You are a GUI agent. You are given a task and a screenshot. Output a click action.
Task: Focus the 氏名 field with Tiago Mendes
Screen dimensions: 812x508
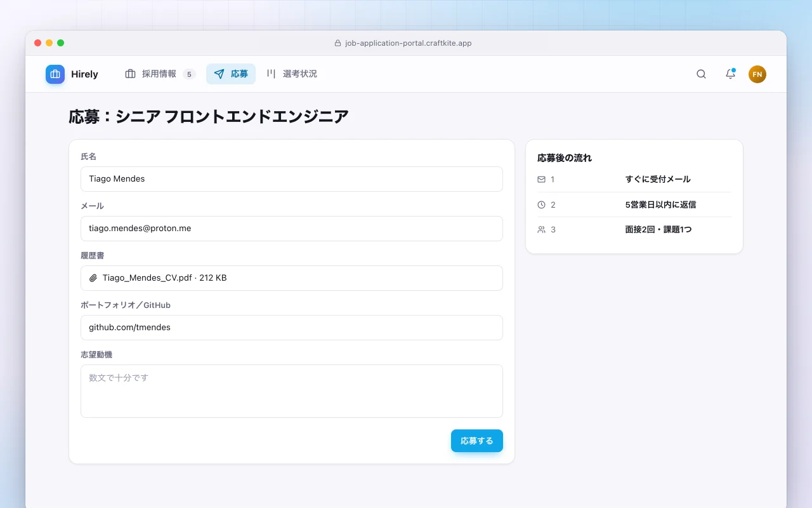click(292, 179)
